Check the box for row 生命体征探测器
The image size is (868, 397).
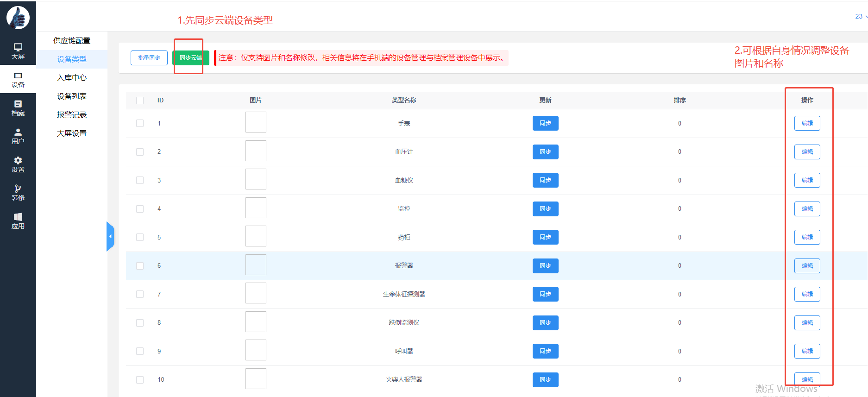[x=140, y=294]
